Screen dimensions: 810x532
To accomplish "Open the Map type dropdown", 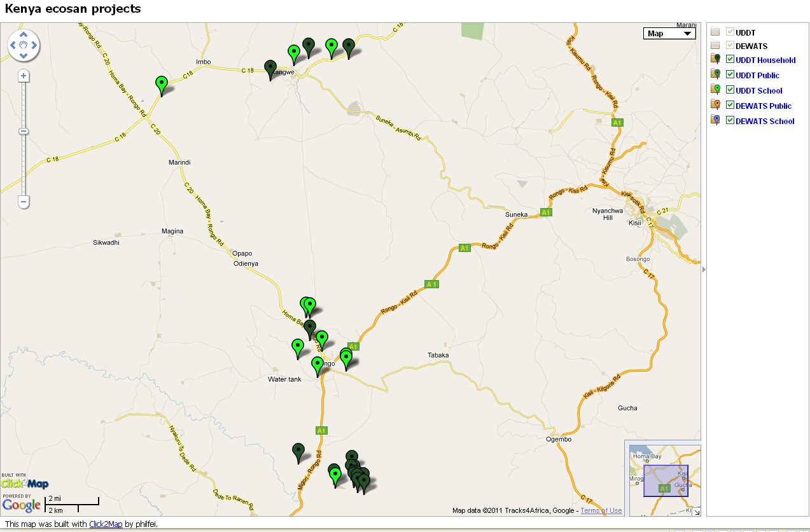I will click(669, 33).
